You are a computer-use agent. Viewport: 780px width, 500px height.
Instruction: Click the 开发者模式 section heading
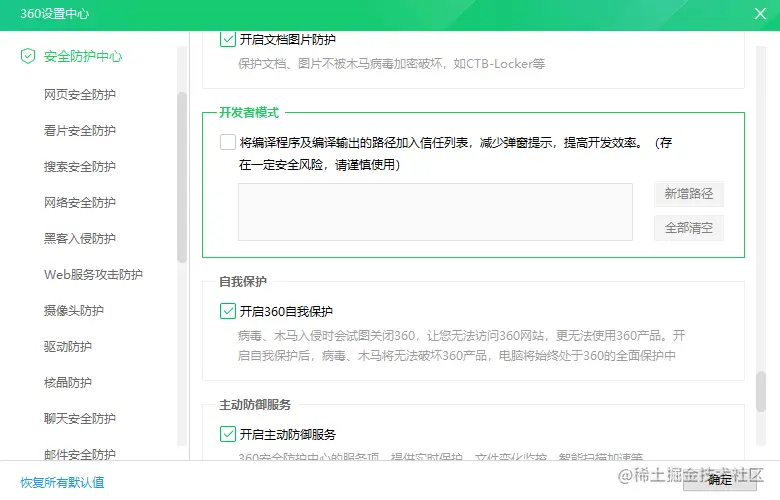(x=249, y=112)
